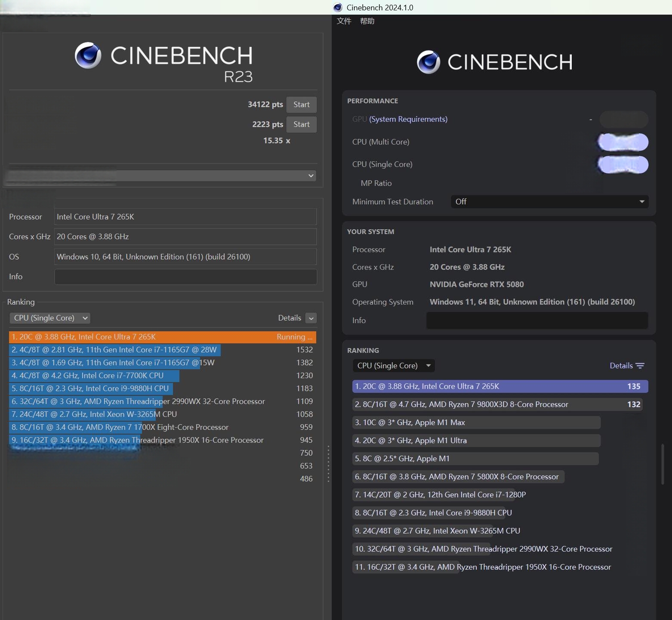Click the 15.35 x MP ratio value
The width and height of the screenshot is (672, 620).
tap(277, 141)
